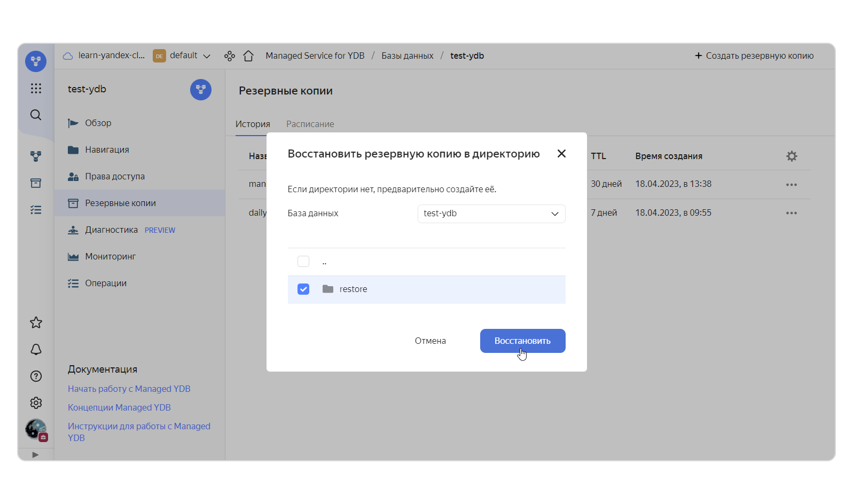Click the DE folder badge icon
The width and height of the screenshot is (853, 504).
point(159,56)
